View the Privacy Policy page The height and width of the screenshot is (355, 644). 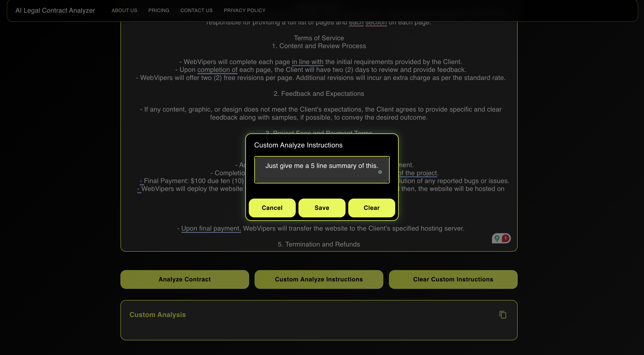(x=245, y=10)
